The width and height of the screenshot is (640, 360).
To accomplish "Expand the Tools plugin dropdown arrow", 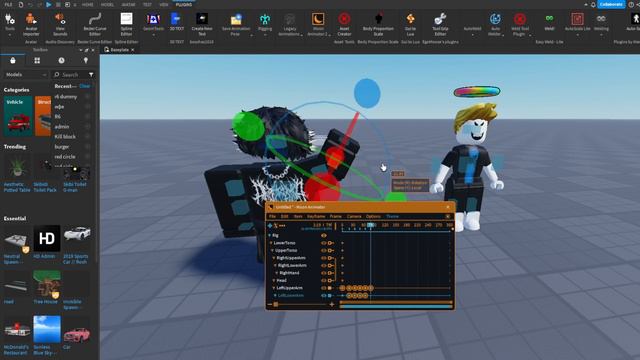I will coord(9,36).
